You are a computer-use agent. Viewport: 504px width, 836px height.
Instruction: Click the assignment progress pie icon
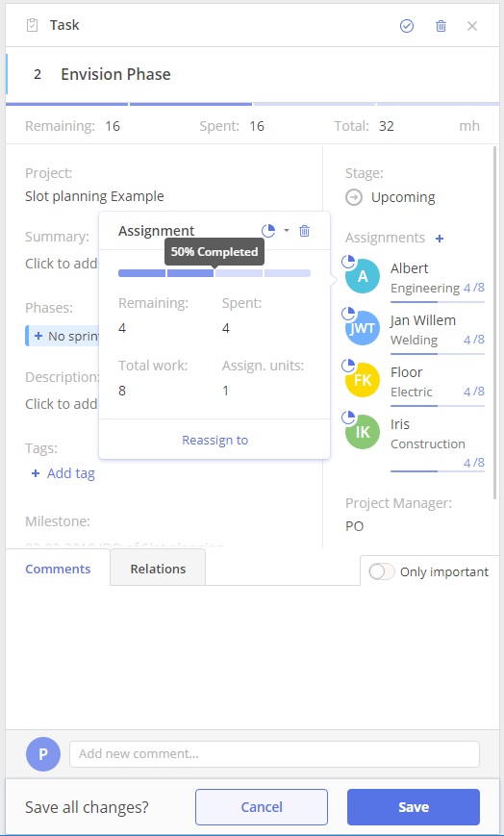[268, 231]
